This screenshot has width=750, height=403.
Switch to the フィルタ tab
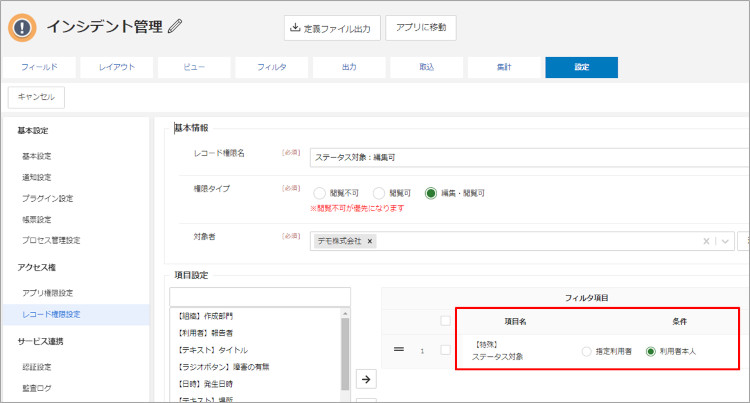pos(272,67)
